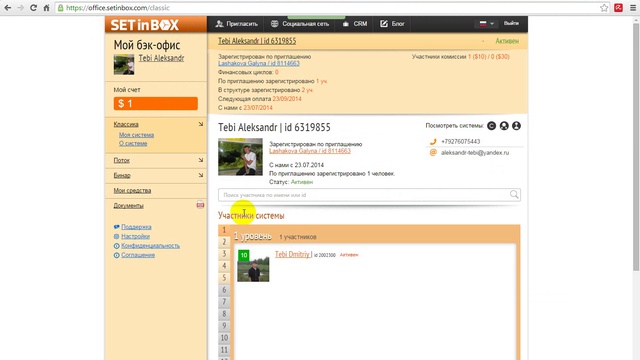Select level 4 tab

pyautogui.click(x=224, y=266)
